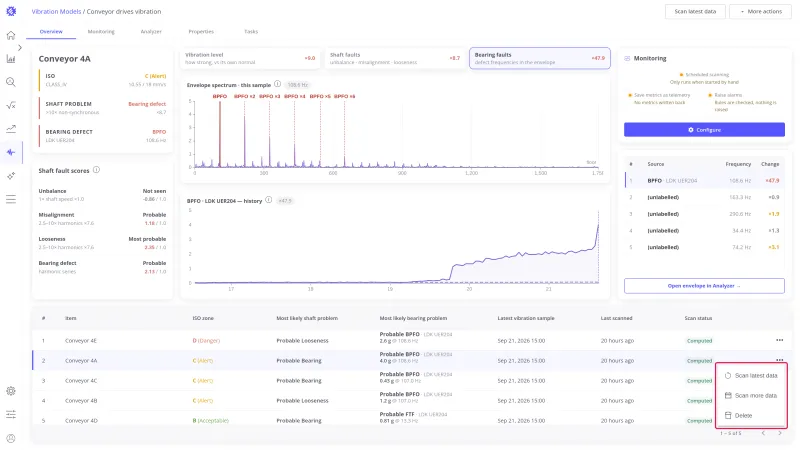Expand the sidebar with the chevron arrow
The height and width of the screenshot is (450, 800).
click(20, 47)
